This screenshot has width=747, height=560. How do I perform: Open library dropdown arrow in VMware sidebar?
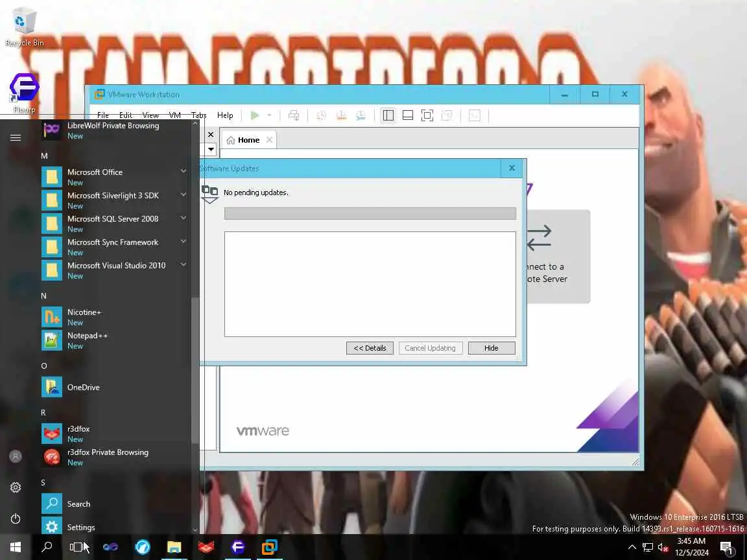point(211,150)
